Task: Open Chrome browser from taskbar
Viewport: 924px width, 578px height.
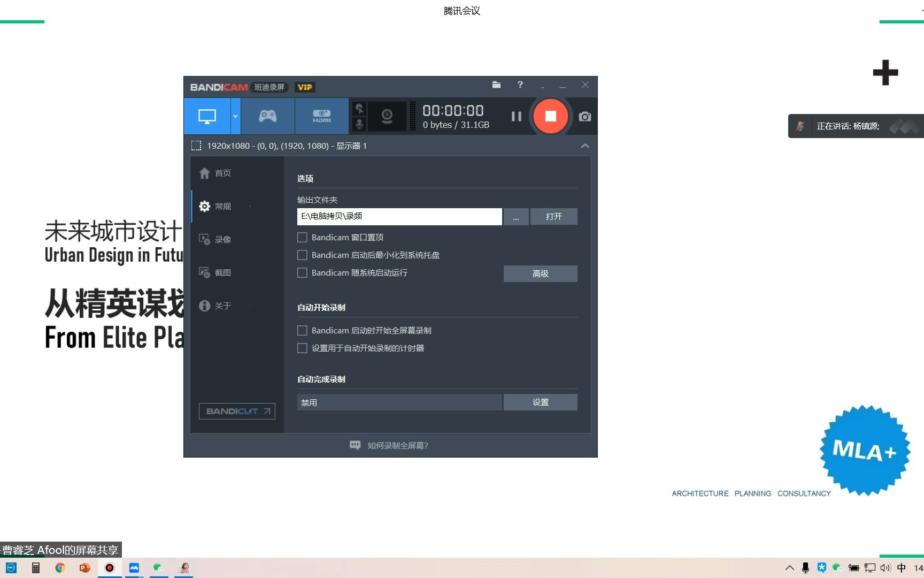Action: pyautogui.click(x=60, y=568)
